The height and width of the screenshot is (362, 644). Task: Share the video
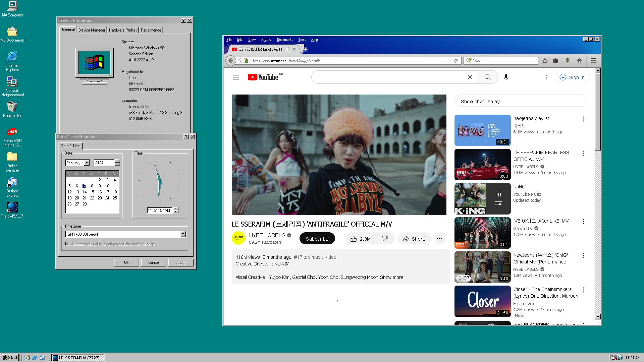414,239
